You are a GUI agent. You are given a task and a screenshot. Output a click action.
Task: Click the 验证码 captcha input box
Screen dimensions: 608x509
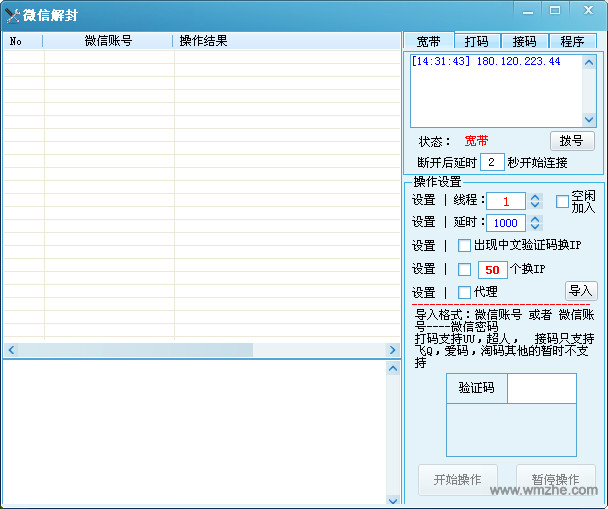click(x=541, y=388)
